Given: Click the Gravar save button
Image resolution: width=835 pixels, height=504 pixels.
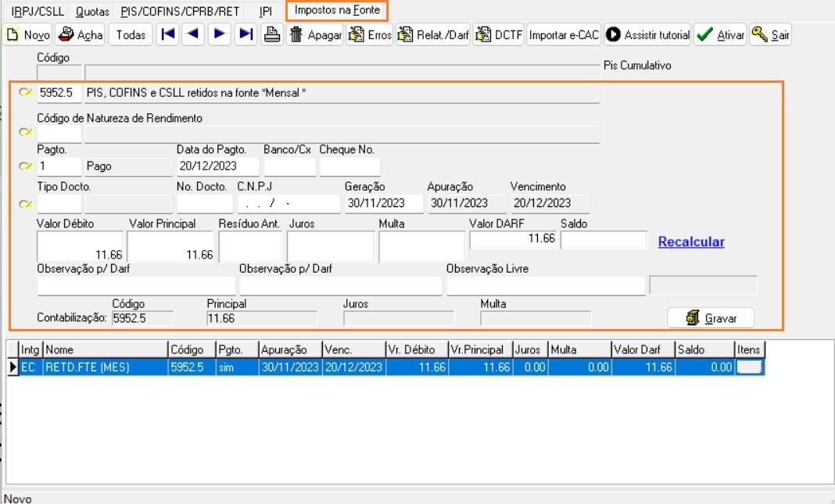Looking at the screenshot, I should [x=711, y=318].
